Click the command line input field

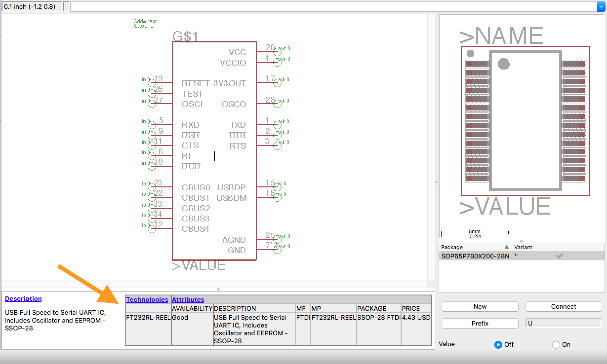tap(333, 7)
